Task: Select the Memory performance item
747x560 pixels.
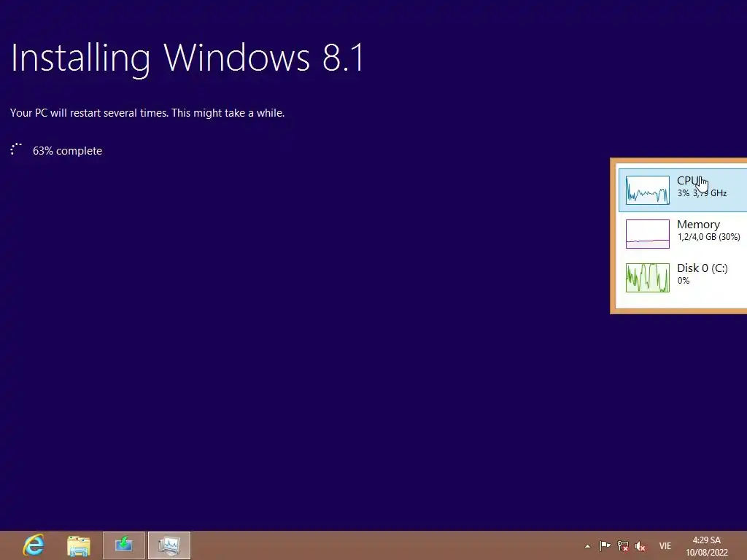Action: click(x=683, y=233)
